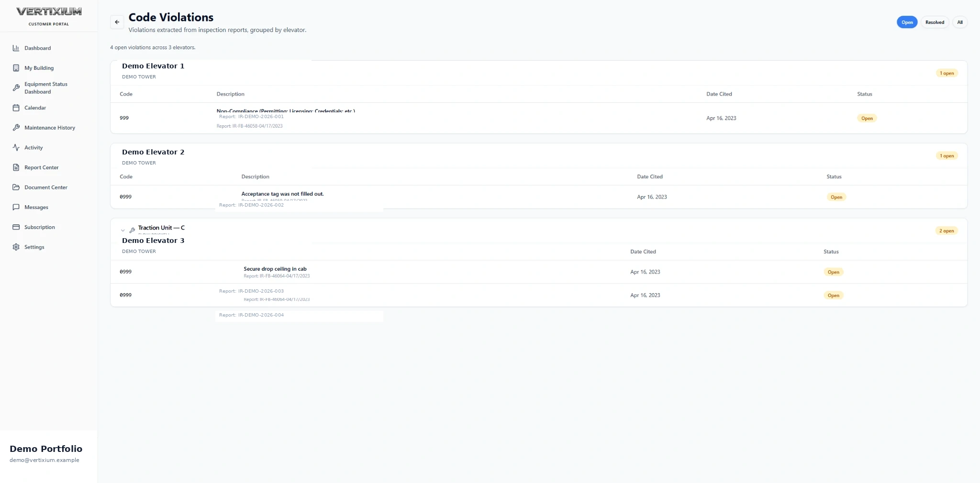Click the My Building icon
The width and height of the screenshot is (980, 483).
pyautogui.click(x=16, y=68)
